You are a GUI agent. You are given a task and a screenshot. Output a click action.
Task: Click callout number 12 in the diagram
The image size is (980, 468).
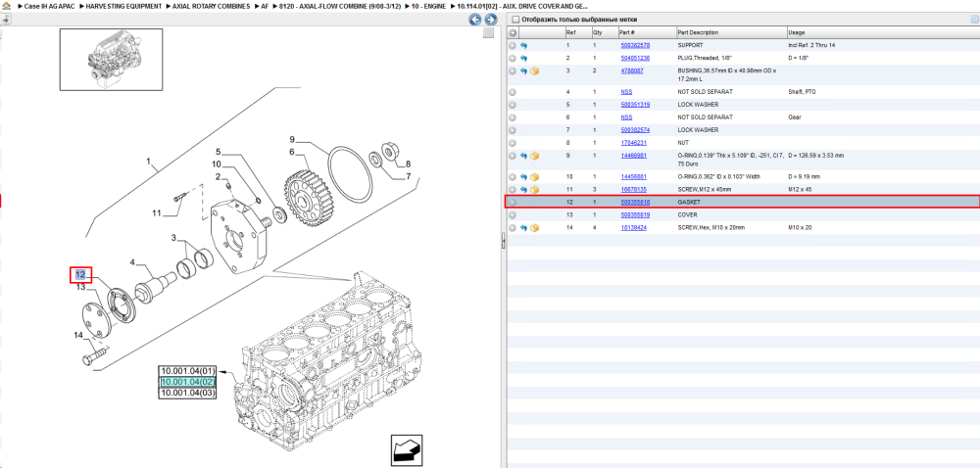tap(80, 274)
